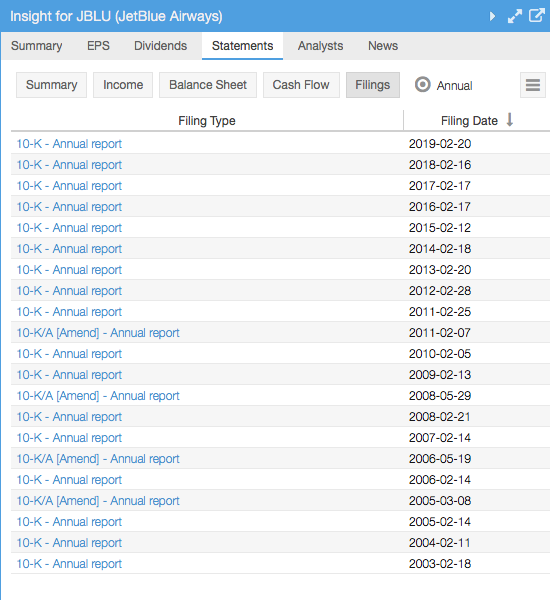The height and width of the screenshot is (600, 550).
Task: Click date cell 2011-02-07
Action: coord(440,333)
